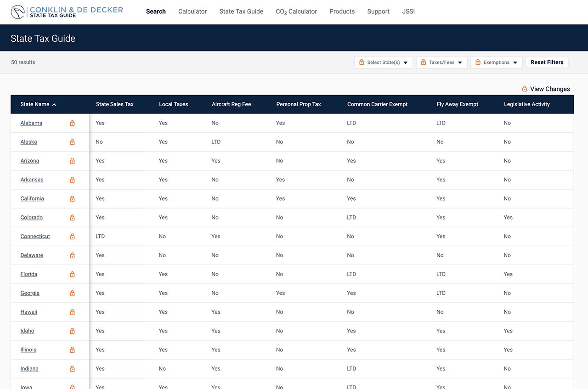588x389 pixels.
Task: Open the CO2 Calculator menu item
Action: (x=296, y=11)
